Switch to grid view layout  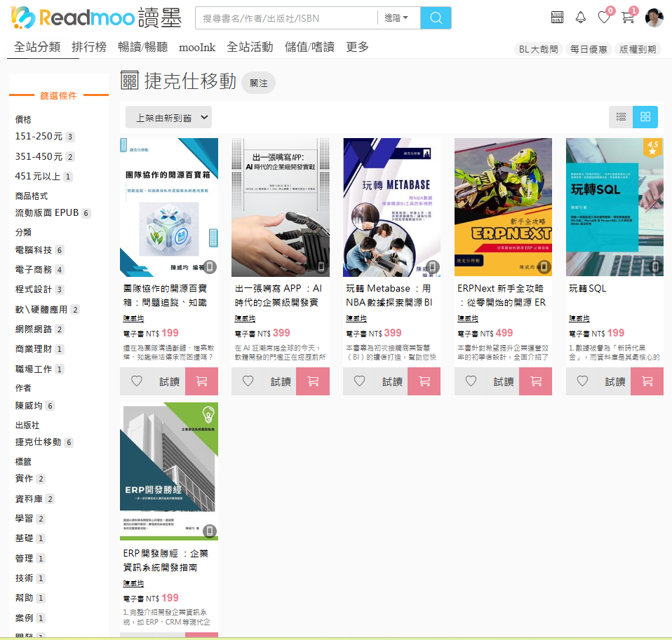(x=645, y=116)
